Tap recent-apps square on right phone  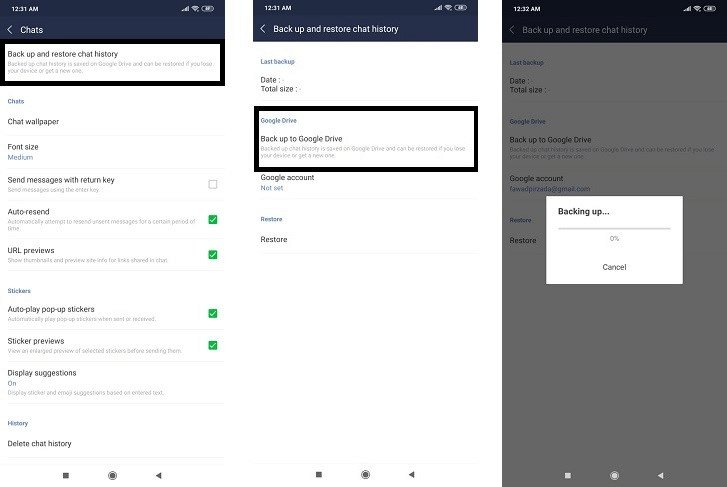[568, 475]
